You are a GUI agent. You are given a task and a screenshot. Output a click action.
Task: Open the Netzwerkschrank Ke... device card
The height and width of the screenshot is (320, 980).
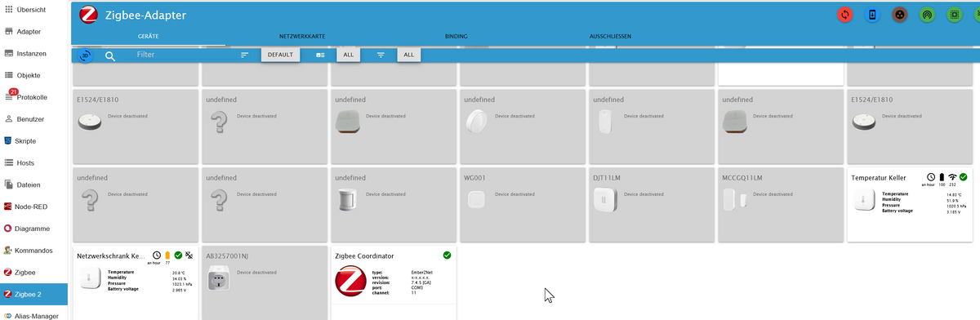(136, 283)
